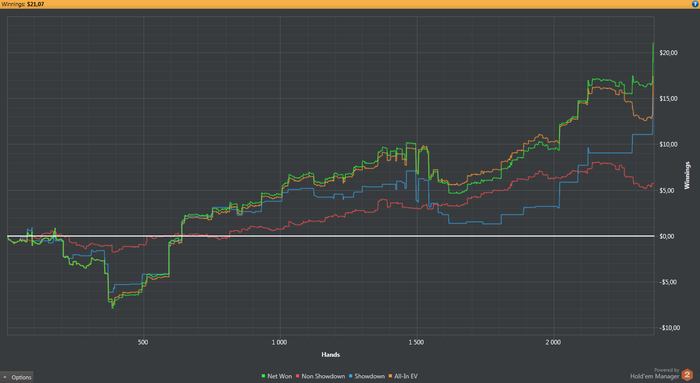Screen dimensions: 700x383
Task: Click the Hands axis title
Action: click(x=331, y=355)
